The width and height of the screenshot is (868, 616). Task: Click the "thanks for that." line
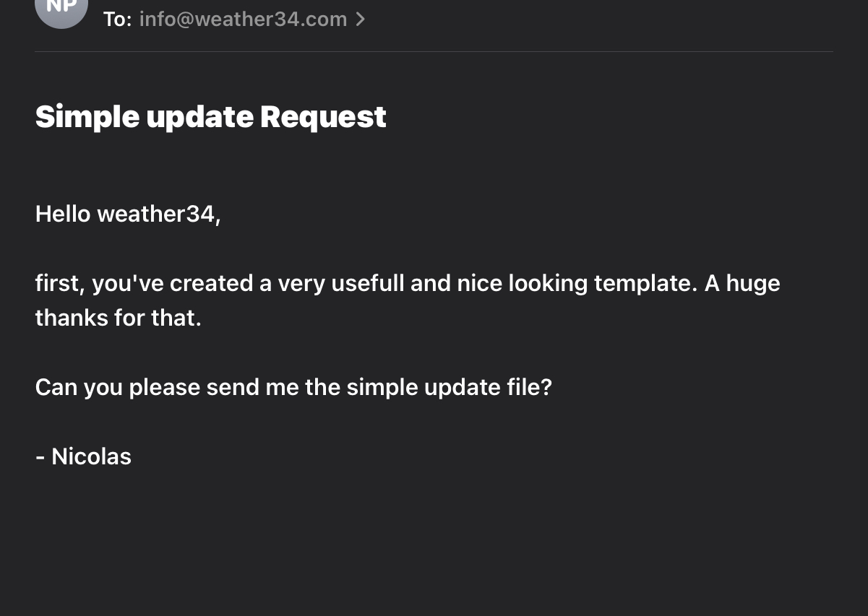(119, 318)
